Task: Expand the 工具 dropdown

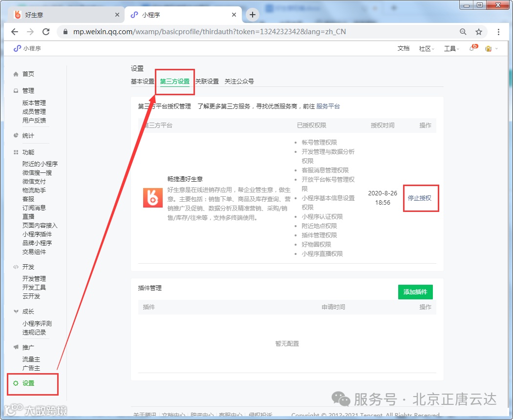Action: point(451,48)
